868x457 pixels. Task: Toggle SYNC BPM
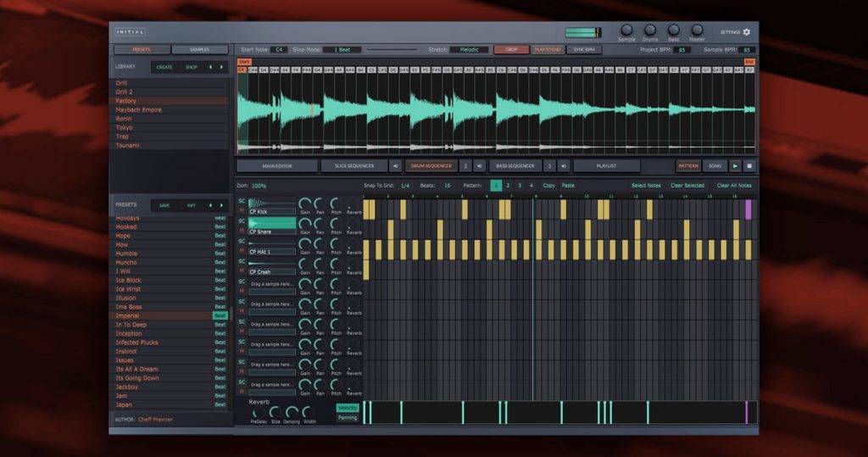(583, 50)
